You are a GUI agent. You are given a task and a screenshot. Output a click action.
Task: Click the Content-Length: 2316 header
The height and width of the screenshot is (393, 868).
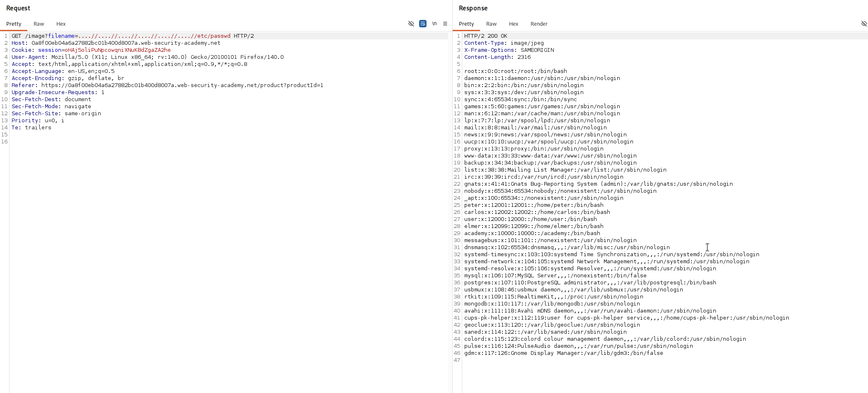pyautogui.click(x=497, y=57)
